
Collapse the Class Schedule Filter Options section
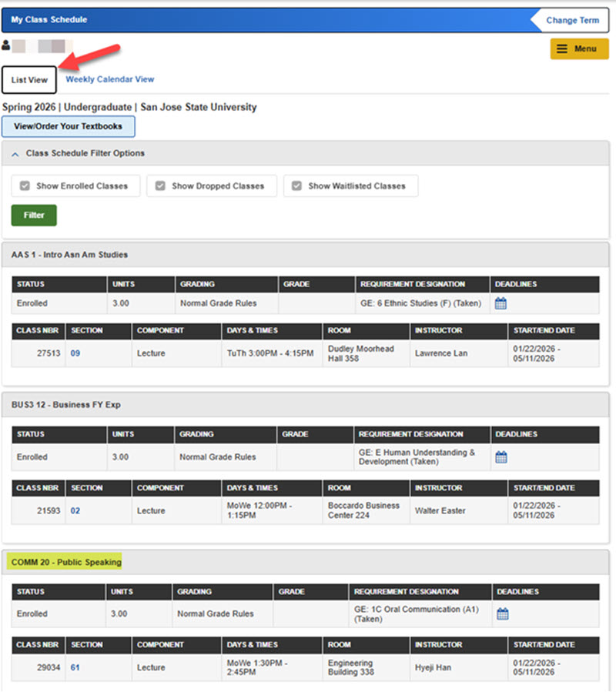point(15,154)
